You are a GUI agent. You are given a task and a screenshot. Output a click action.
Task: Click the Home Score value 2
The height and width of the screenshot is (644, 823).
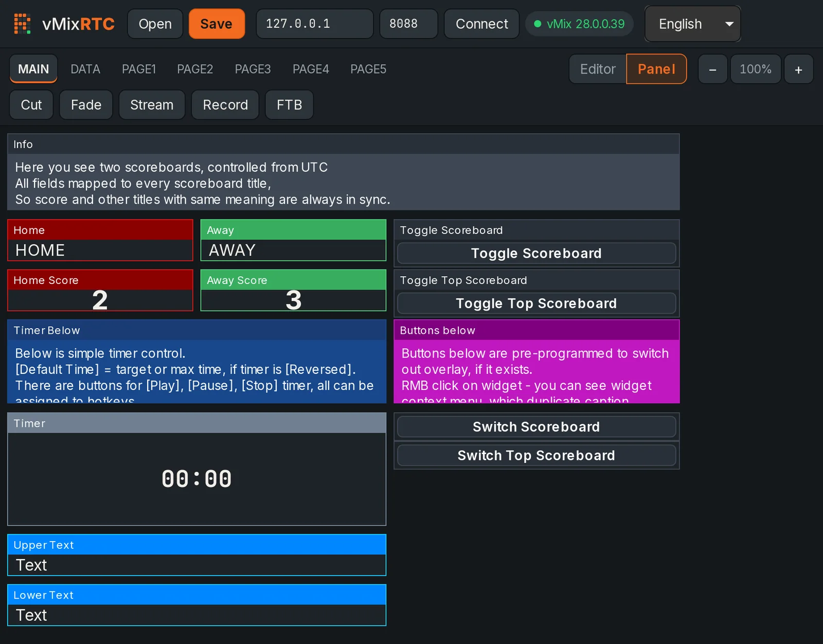[x=100, y=300]
